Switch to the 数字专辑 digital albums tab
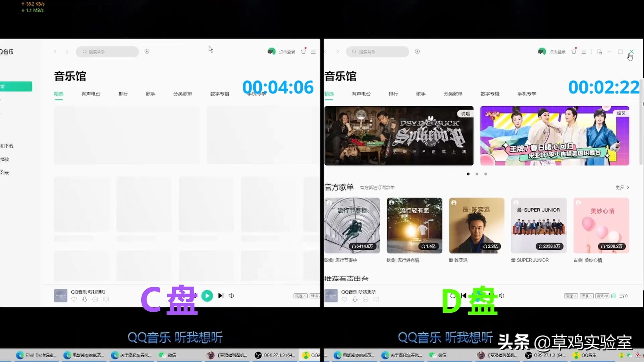This screenshot has width=644, height=362. pos(490,94)
